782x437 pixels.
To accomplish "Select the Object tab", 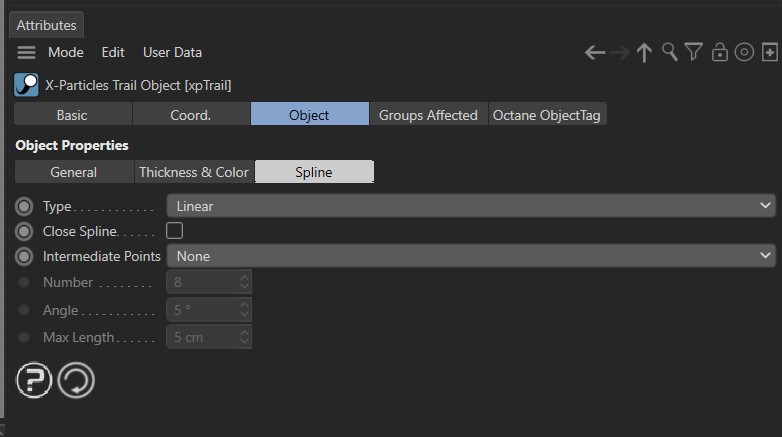I will click(310, 115).
